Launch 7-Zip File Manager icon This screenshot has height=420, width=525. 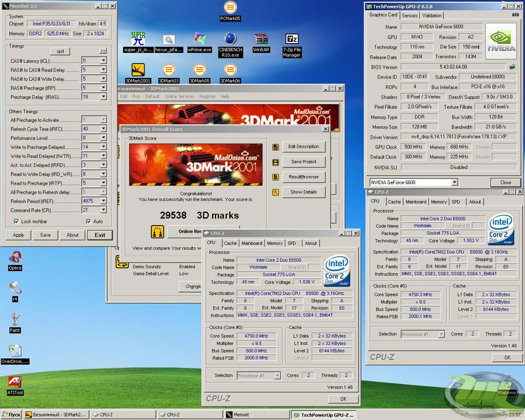(292, 46)
